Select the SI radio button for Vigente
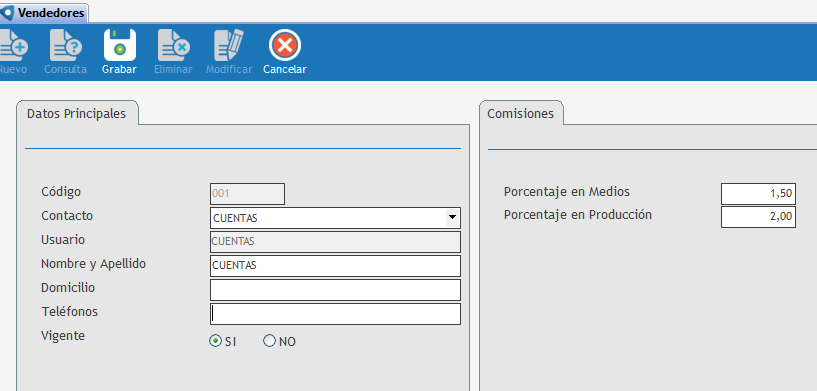The height and width of the screenshot is (391, 817). click(215, 341)
